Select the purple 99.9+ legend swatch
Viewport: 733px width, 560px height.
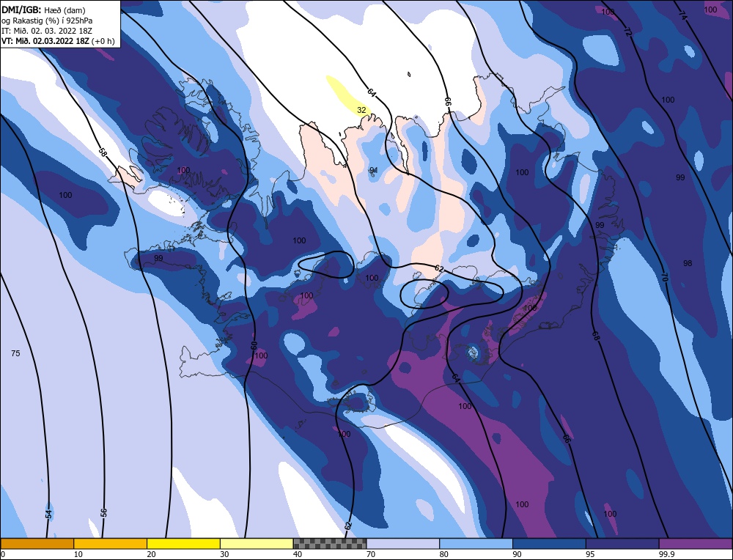pyautogui.click(x=696, y=544)
